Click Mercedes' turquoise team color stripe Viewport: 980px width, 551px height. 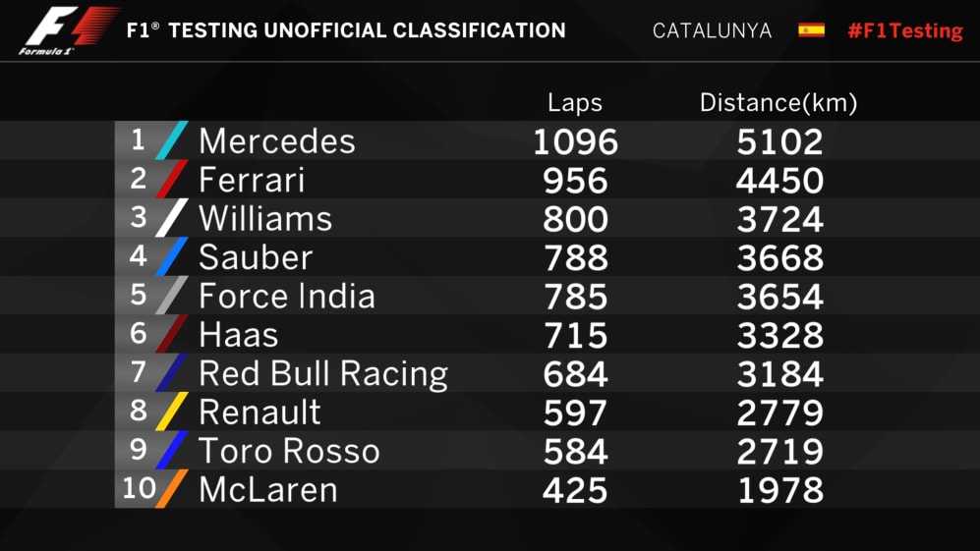[171, 140]
